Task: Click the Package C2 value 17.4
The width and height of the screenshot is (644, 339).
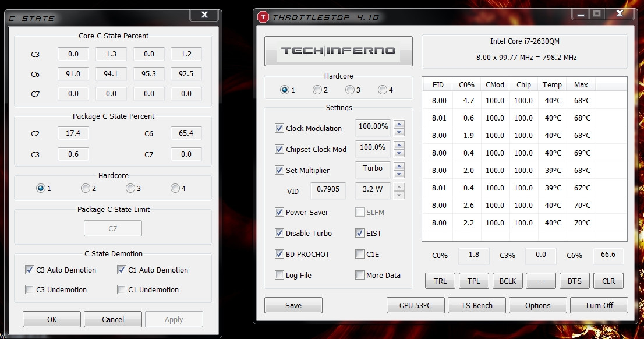Action: [x=73, y=133]
